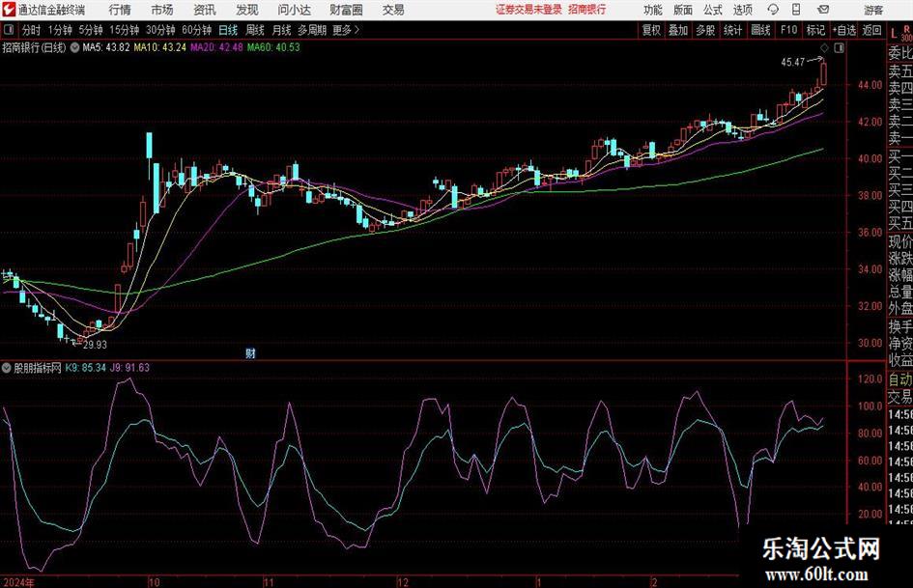Switch to the 5分钟 period tab

pos(90,30)
